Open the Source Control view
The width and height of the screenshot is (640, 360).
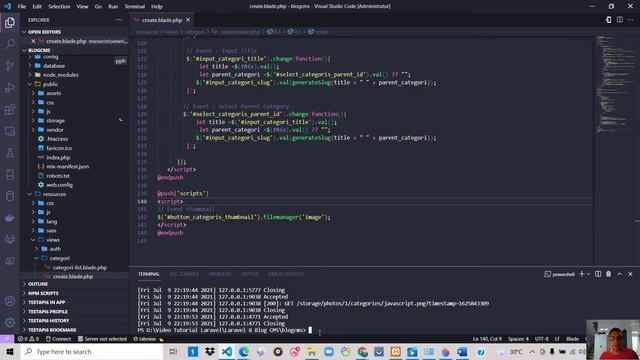coord(10,66)
